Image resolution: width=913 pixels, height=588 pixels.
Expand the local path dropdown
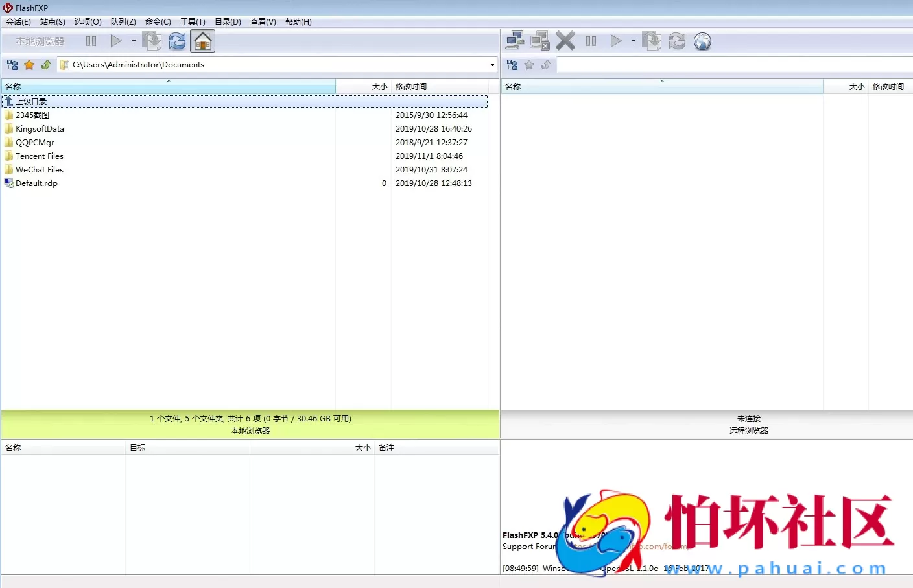(492, 65)
